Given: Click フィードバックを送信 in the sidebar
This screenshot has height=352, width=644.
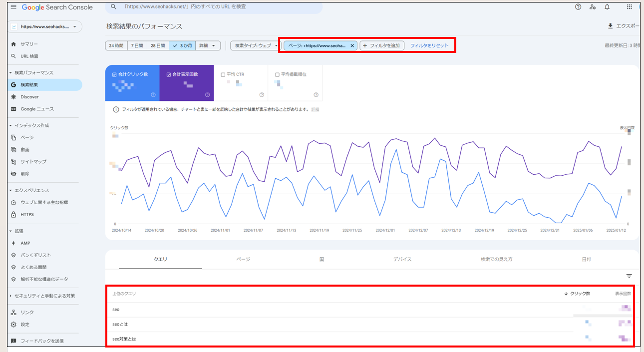Looking at the screenshot, I should tap(42, 341).
